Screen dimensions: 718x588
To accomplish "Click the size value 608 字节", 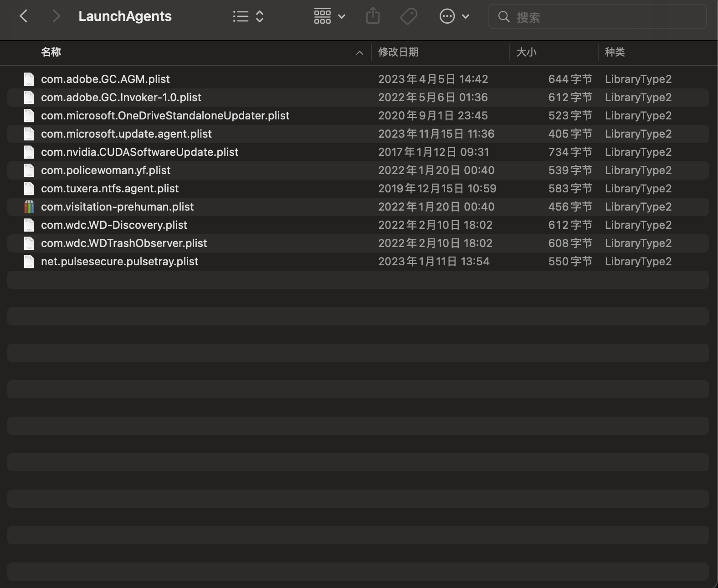I will coord(570,243).
